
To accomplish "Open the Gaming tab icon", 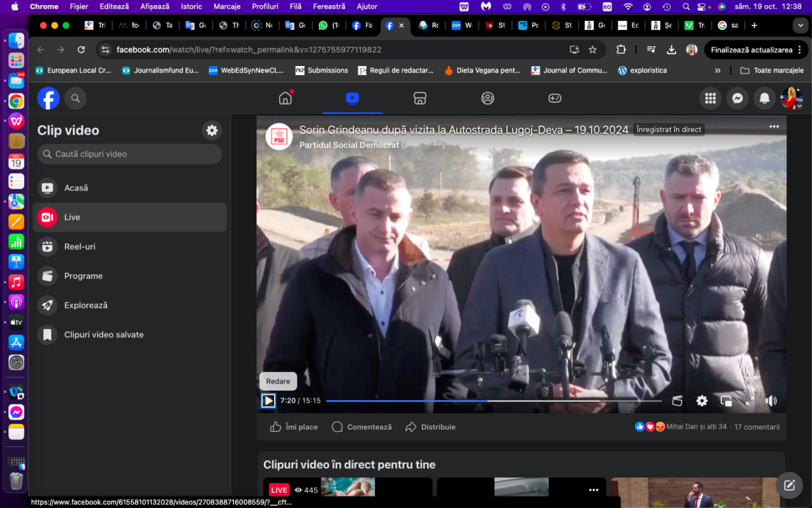I will [554, 98].
